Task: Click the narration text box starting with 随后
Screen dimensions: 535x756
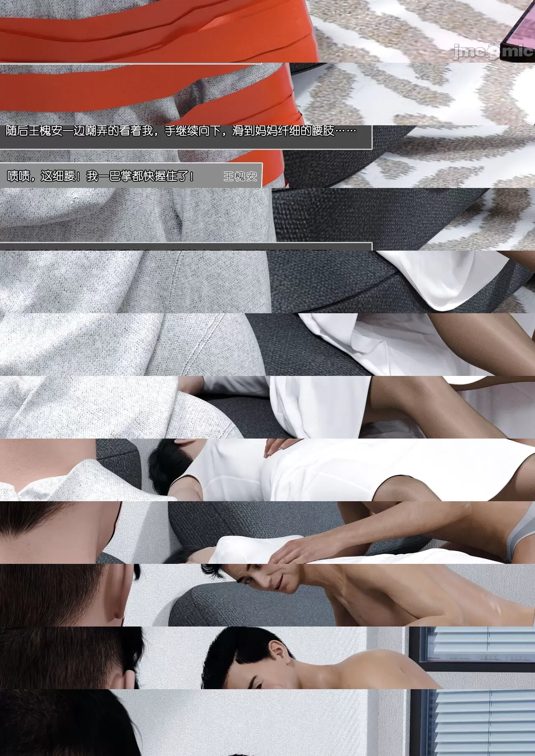Action: (x=186, y=136)
